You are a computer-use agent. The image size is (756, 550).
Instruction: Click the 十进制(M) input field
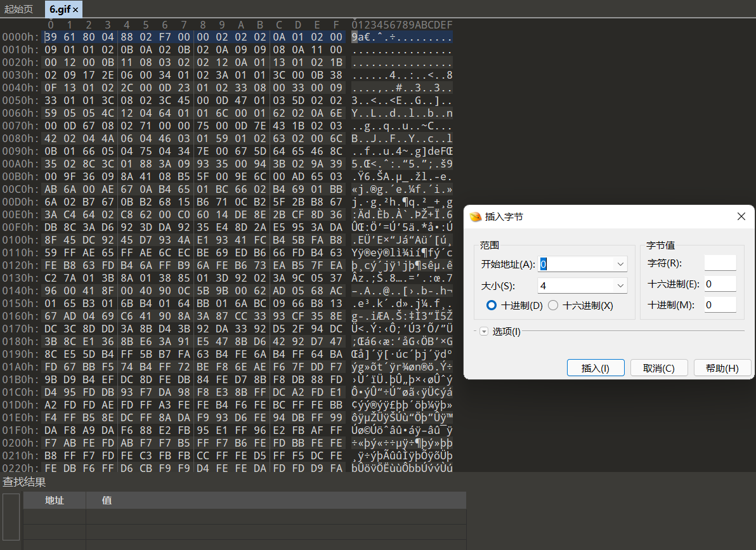click(x=720, y=304)
